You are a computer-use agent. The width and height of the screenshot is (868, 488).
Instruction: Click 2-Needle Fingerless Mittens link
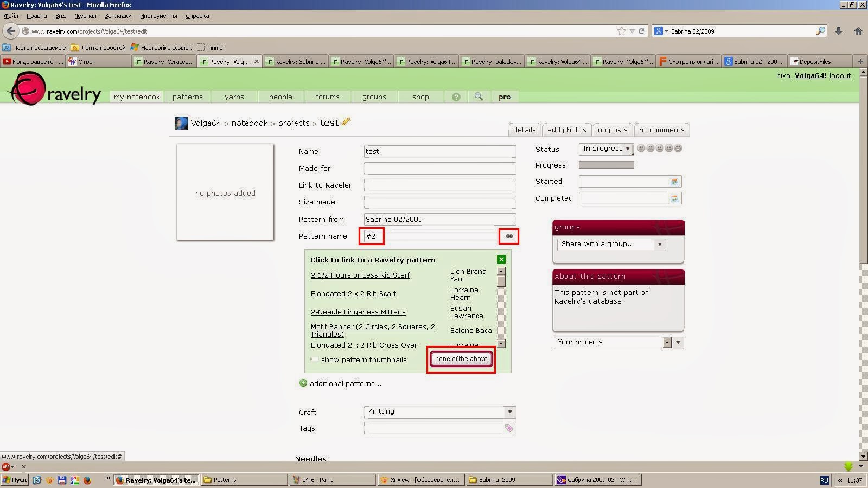(358, 312)
